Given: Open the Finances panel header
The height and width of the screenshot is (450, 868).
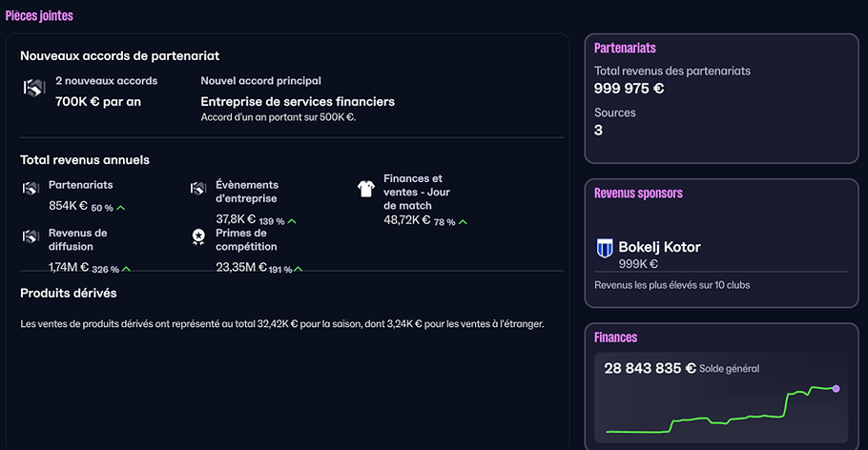Looking at the screenshot, I should pyautogui.click(x=615, y=337).
